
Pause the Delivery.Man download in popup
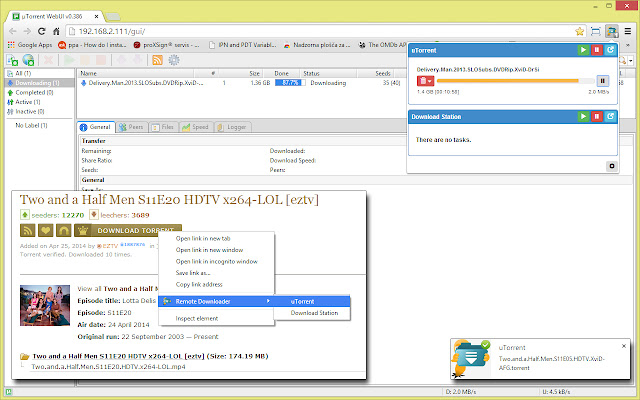603,81
